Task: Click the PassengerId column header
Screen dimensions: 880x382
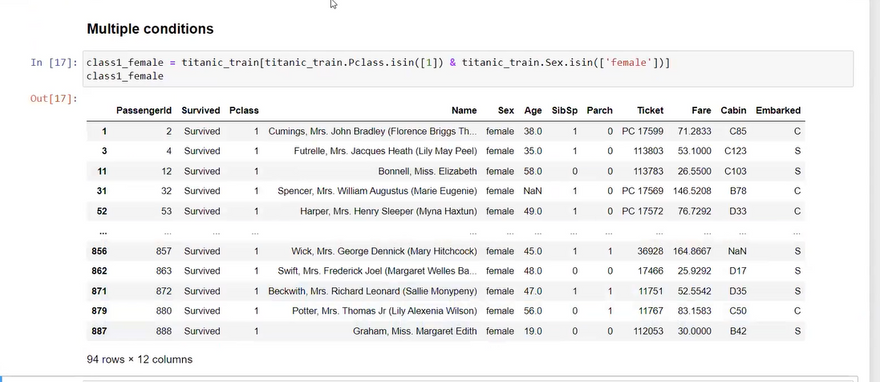Action: click(x=144, y=111)
